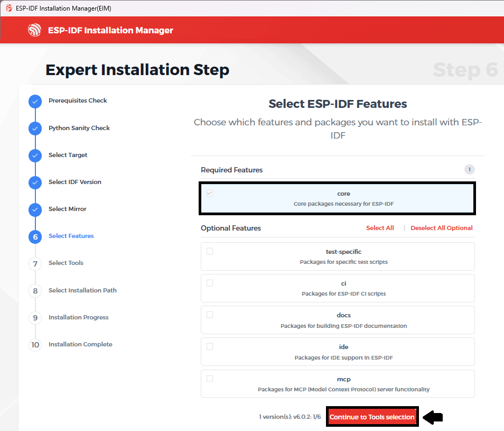Click 'Core packages necessary for ESP-IDF' description
Viewport: 504px width, 431px height.
click(343, 204)
